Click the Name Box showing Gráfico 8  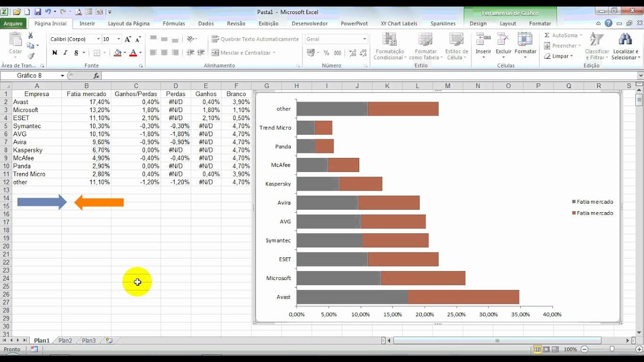point(30,75)
